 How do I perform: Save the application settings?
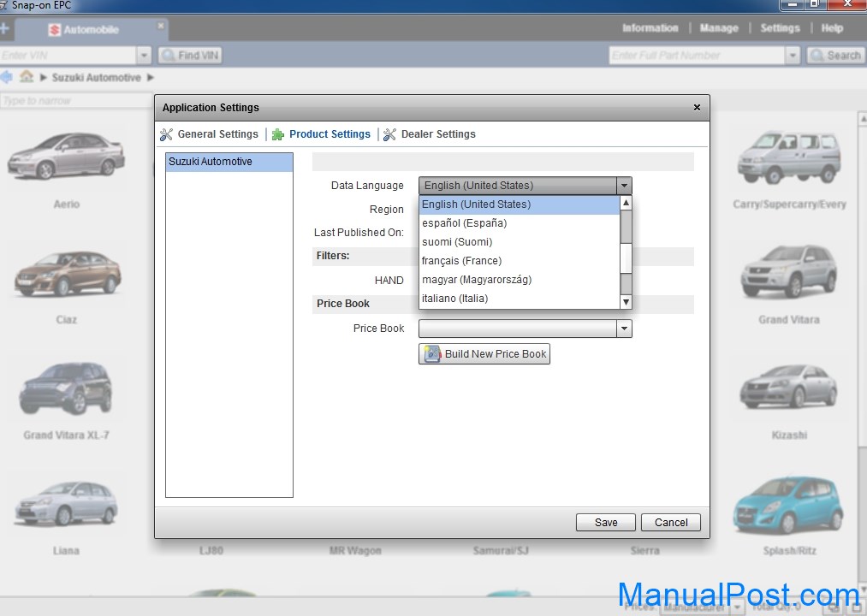[606, 523]
